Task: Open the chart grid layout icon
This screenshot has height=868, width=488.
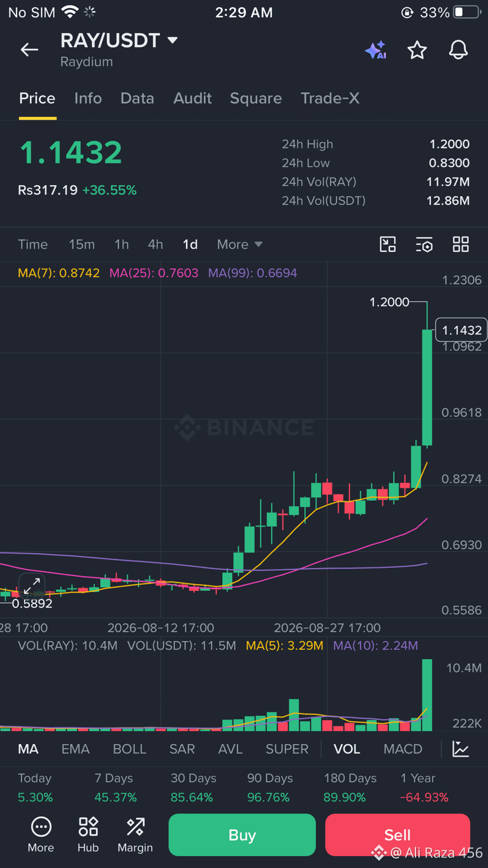Action: pyautogui.click(x=461, y=244)
